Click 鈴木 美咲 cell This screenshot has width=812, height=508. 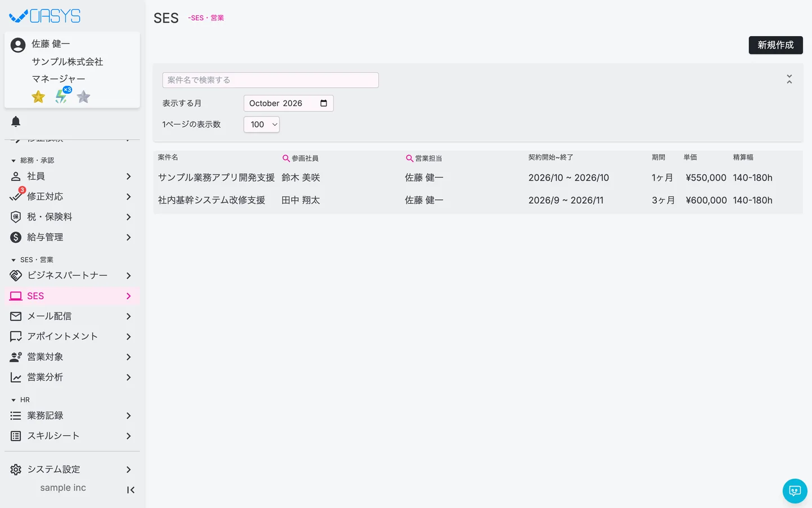coord(301,177)
